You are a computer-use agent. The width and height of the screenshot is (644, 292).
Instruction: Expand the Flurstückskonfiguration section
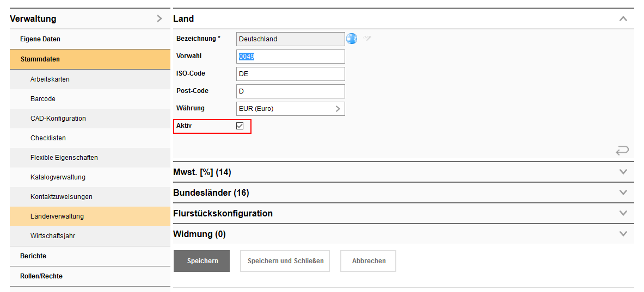(623, 213)
